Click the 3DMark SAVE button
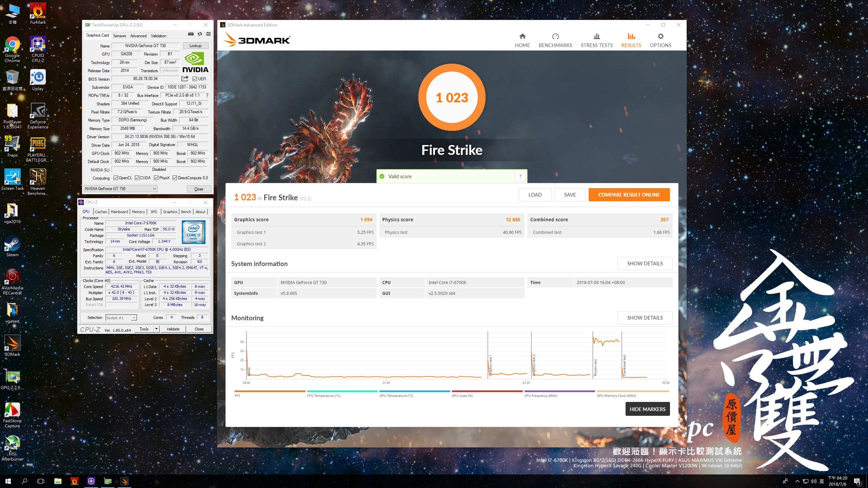868x488 pixels. point(570,195)
